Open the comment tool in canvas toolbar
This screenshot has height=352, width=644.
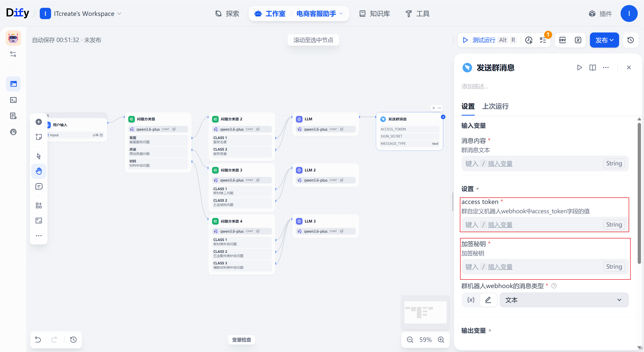39,186
